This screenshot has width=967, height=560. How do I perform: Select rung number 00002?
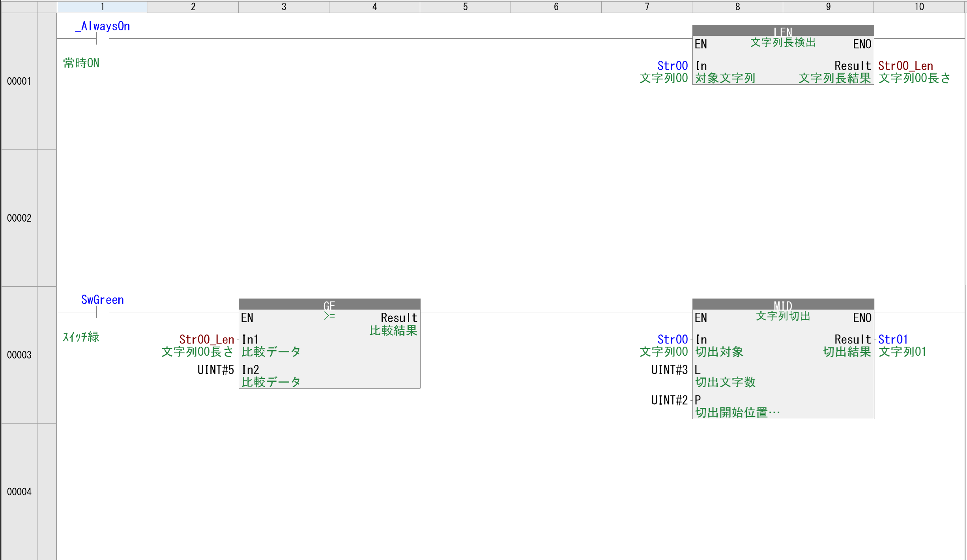click(x=19, y=218)
